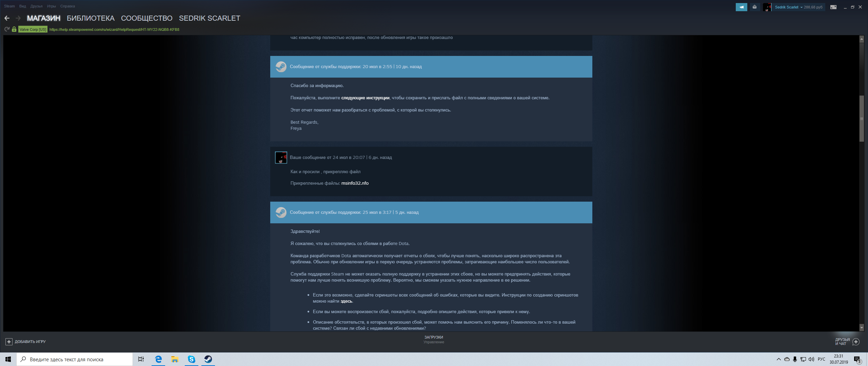
Task: Click the Steam library icon
Action: (x=90, y=18)
